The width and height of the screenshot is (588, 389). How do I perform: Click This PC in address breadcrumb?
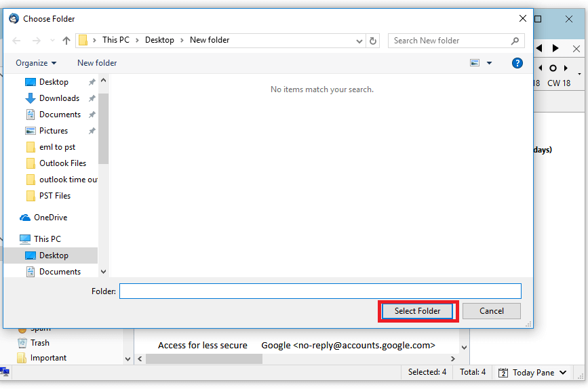[116, 40]
